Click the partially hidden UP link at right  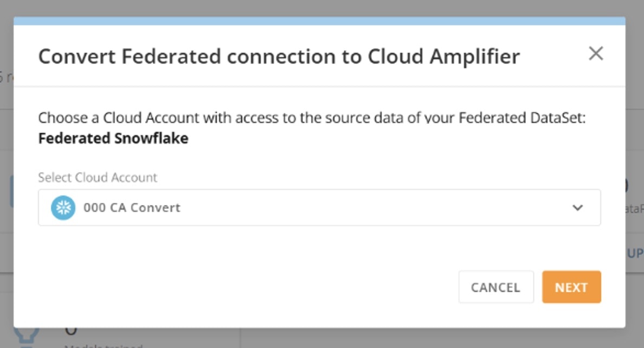pos(635,253)
